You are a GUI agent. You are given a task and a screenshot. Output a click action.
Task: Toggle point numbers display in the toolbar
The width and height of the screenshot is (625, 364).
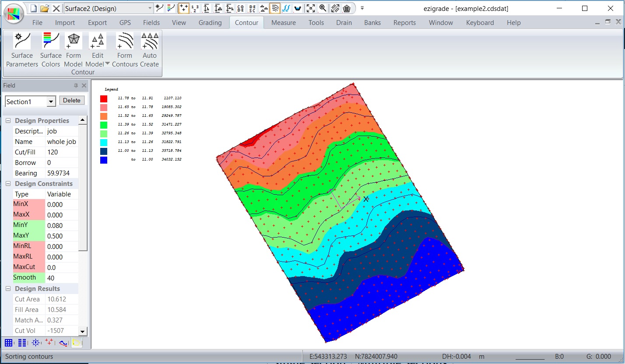tap(195, 8)
